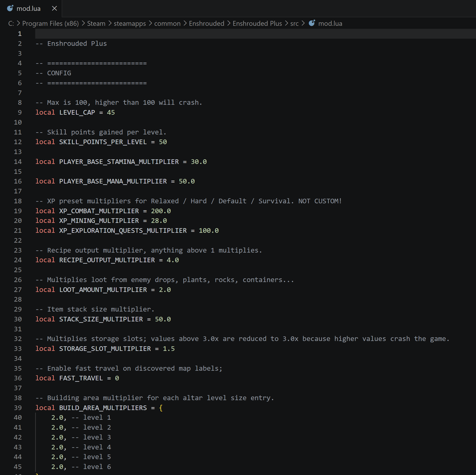Open the C: breadcrumb segment
The height and width of the screenshot is (475, 476).
[11, 23]
